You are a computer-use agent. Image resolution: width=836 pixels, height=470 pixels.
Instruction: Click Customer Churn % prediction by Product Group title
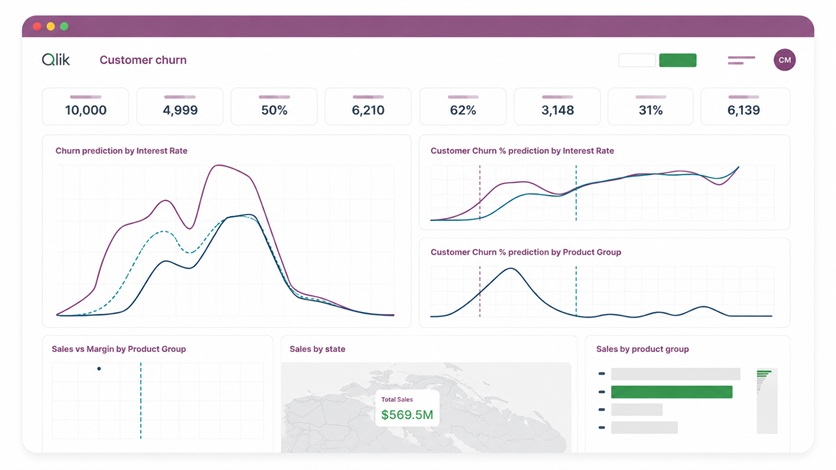(x=526, y=252)
